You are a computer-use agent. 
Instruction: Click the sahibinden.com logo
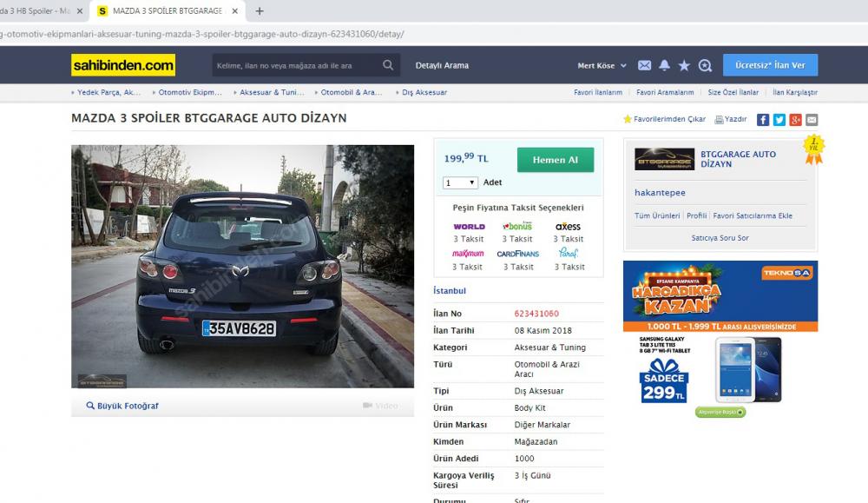point(123,65)
